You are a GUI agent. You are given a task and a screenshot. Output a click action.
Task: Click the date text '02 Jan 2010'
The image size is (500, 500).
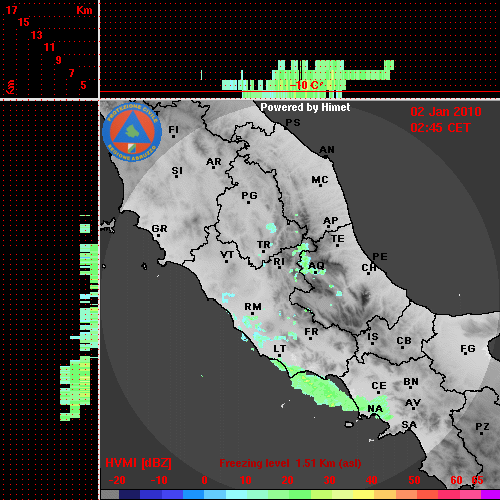click(x=446, y=112)
